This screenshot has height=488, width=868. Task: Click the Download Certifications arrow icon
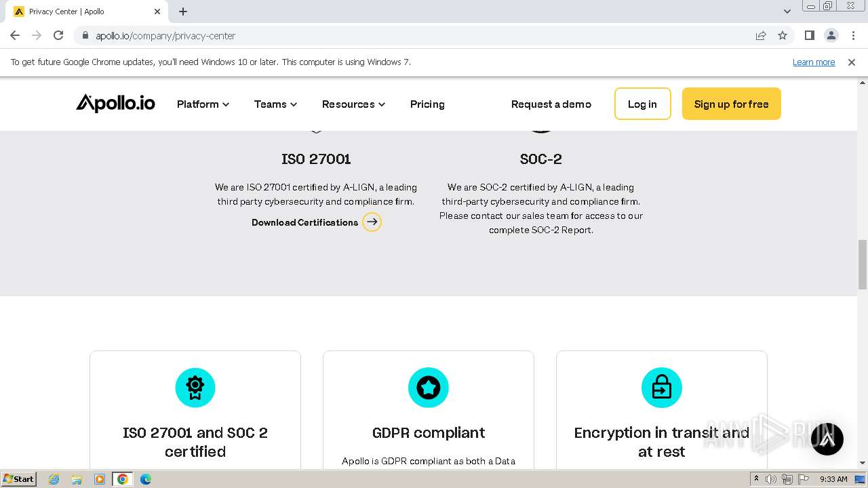[x=372, y=222]
